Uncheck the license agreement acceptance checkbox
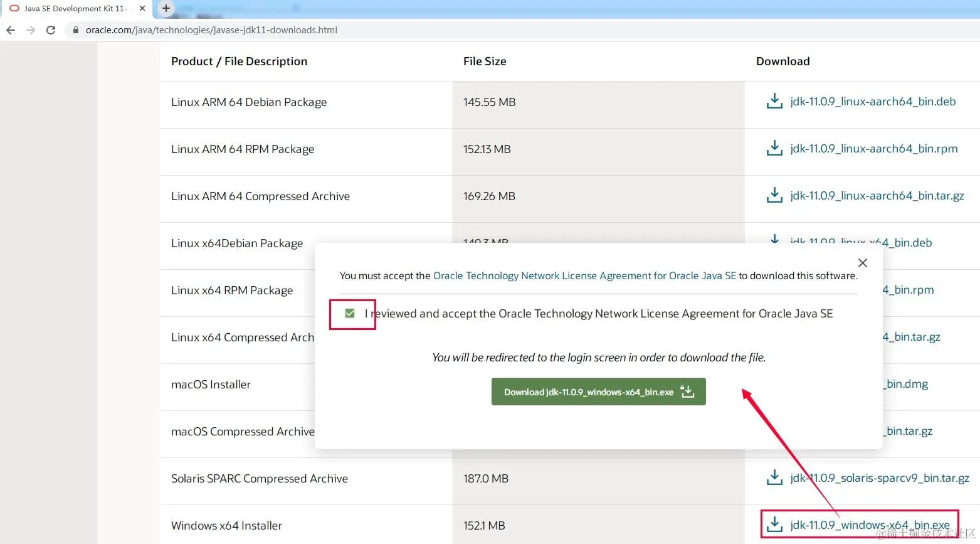Image resolution: width=980 pixels, height=544 pixels. 350,313
